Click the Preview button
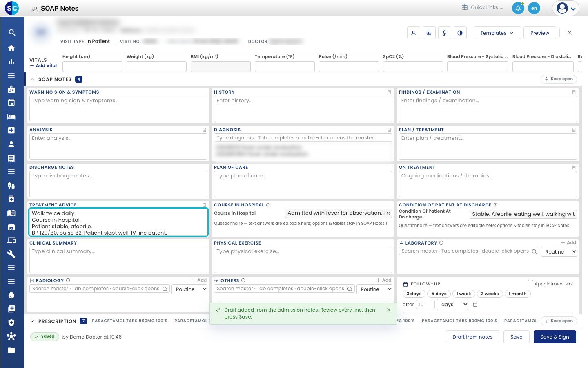The image size is (588, 368). pyautogui.click(x=539, y=33)
